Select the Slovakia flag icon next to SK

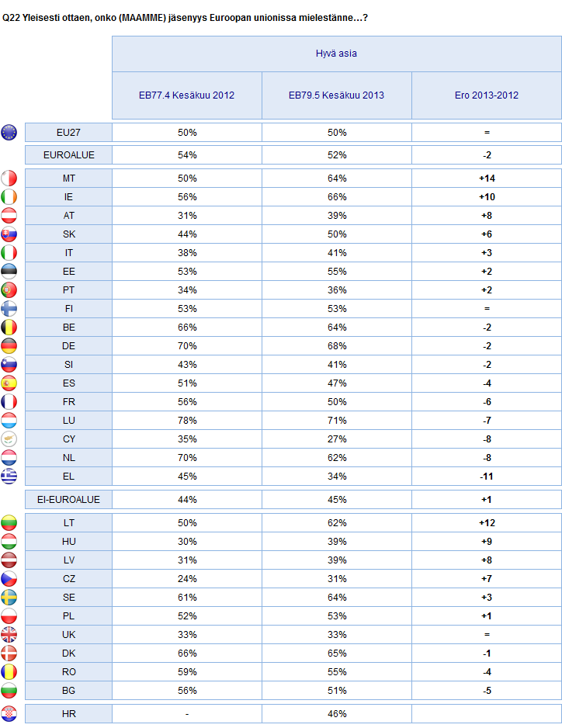(9, 234)
